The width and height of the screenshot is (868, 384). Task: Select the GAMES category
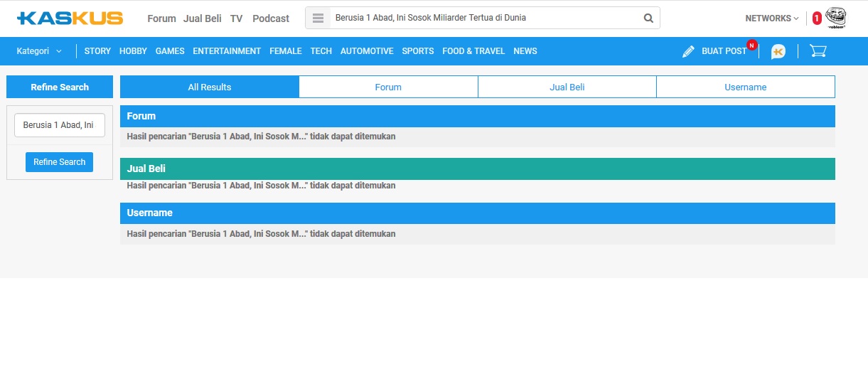(x=170, y=51)
